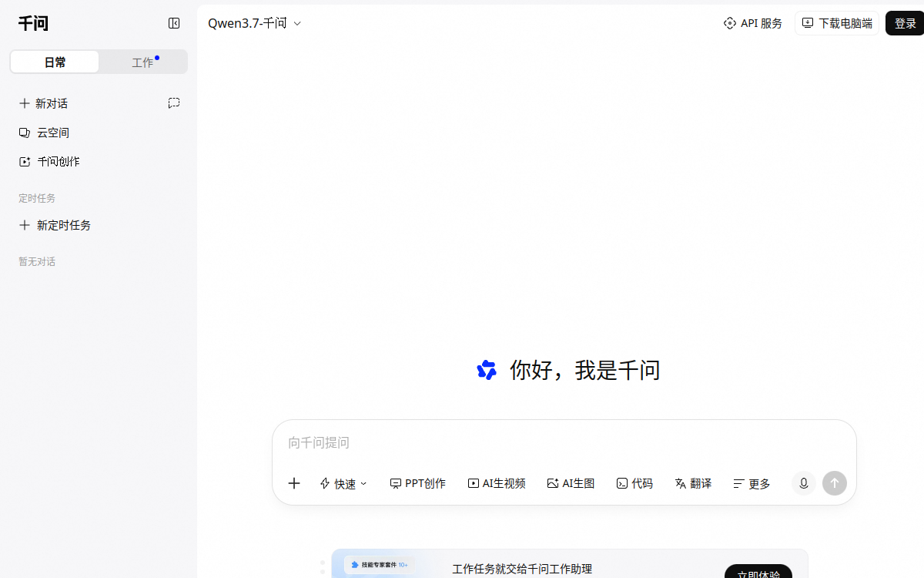Select the 翻译 tool

point(693,483)
